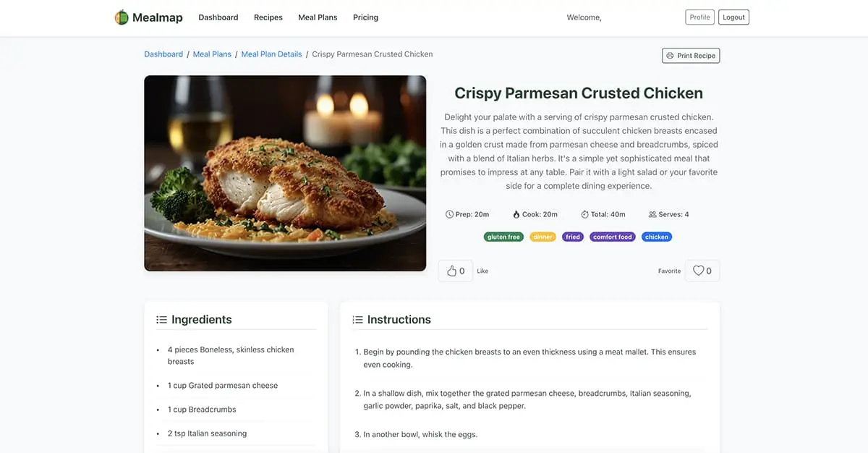This screenshot has height=453, width=868.
Task: Click the chicken recipe photo
Action: click(x=284, y=174)
